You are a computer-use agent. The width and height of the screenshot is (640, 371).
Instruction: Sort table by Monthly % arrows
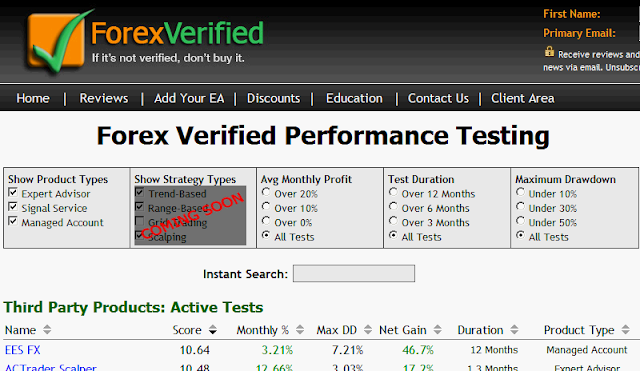pyautogui.click(x=300, y=330)
